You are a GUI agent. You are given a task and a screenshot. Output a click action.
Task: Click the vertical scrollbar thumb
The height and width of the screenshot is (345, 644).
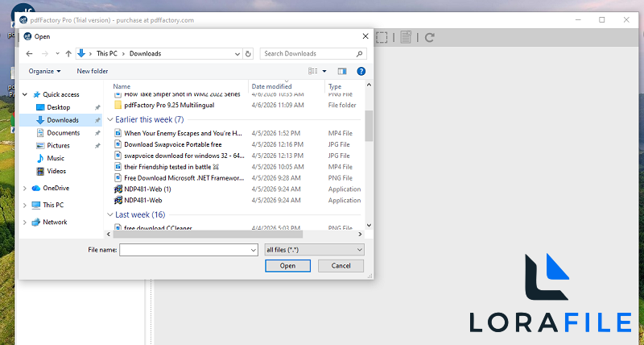[x=369, y=126]
